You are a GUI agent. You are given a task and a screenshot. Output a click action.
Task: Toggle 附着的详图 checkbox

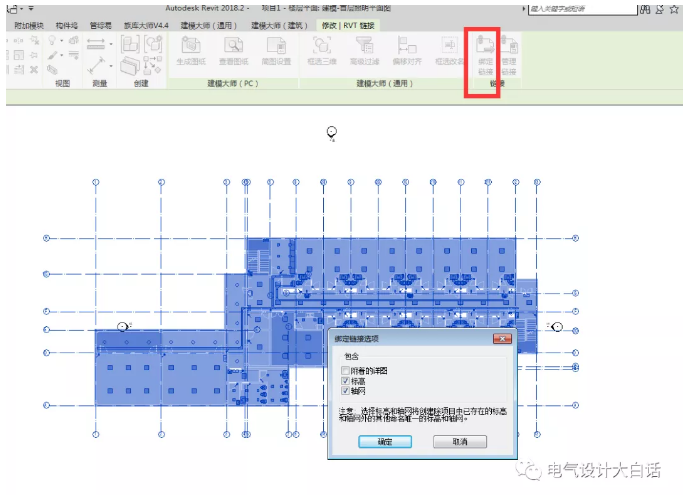345,371
